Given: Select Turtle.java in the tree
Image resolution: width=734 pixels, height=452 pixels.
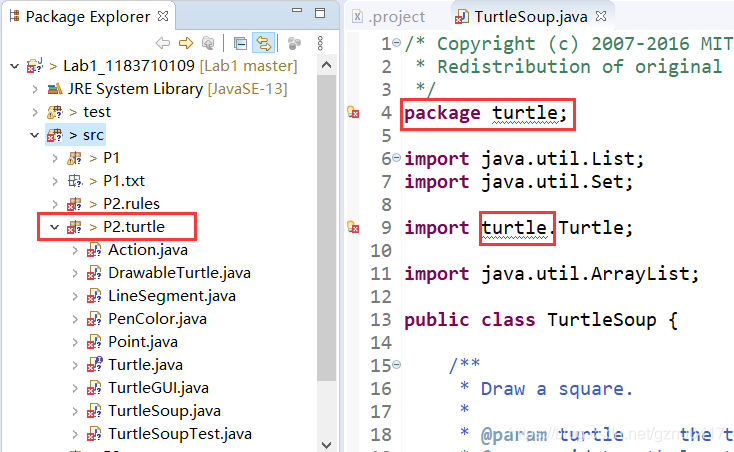Looking at the screenshot, I should pos(135,365).
